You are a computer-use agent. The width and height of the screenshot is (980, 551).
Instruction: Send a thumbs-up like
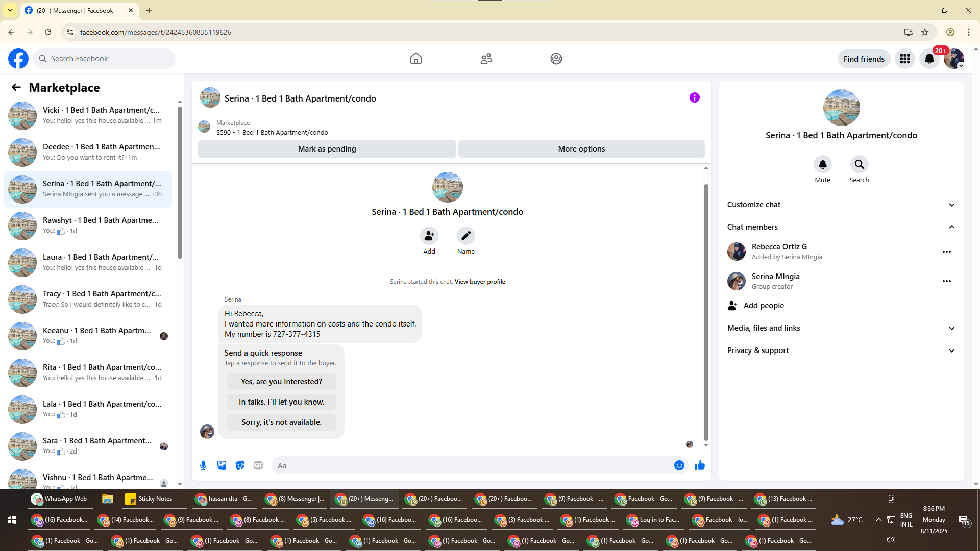tap(699, 465)
